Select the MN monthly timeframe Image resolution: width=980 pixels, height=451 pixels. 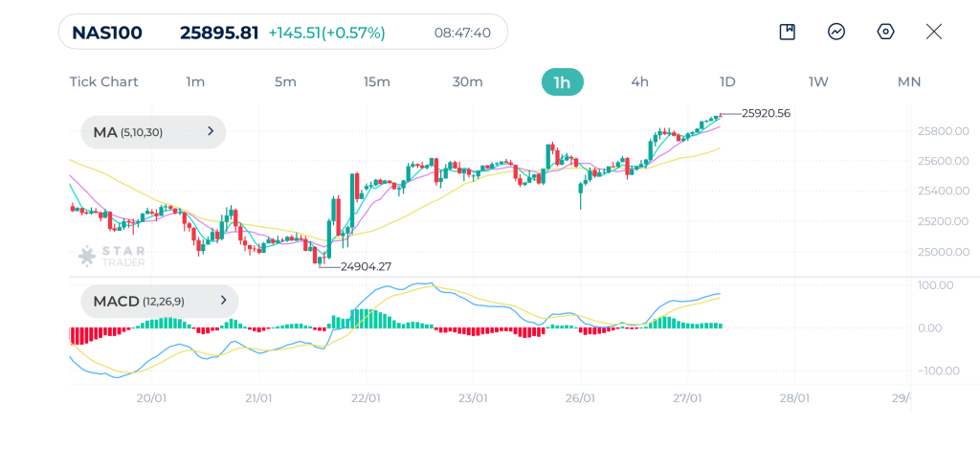coord(909,82)
